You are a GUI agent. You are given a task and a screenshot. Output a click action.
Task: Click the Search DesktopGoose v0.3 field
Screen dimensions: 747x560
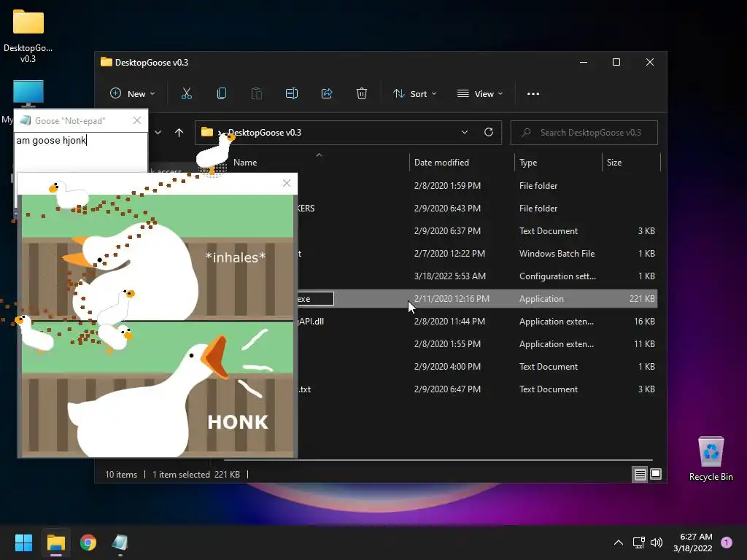[584, 133]
